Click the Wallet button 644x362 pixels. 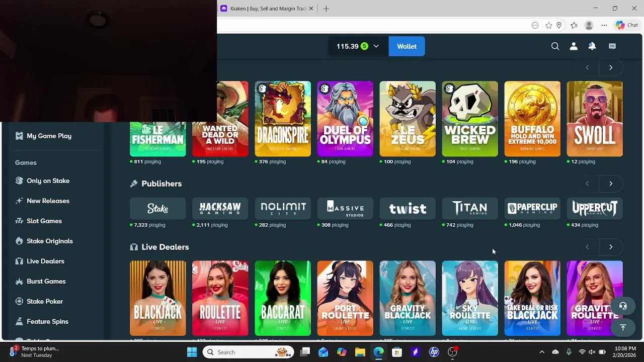(x=407, y=46)
